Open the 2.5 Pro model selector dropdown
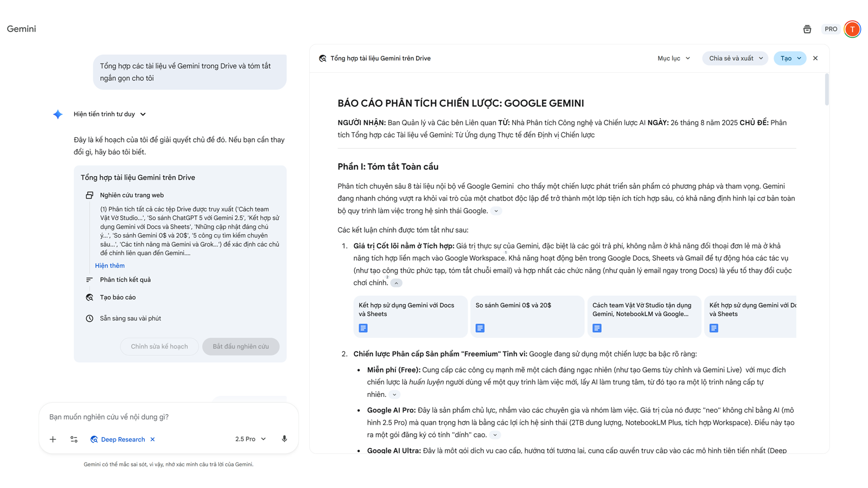Screen dimensions: 868x488 (x=250, y=439)
